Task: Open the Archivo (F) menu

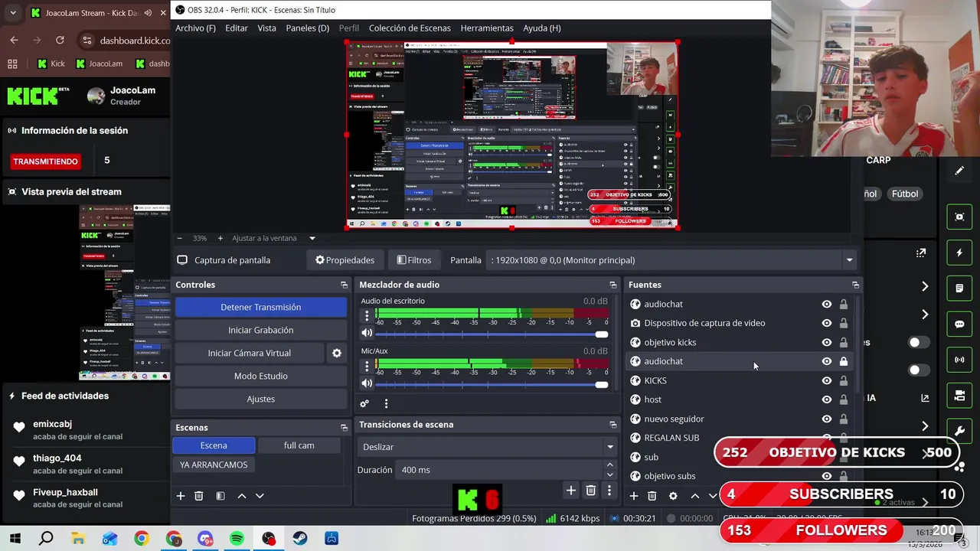Action: click(195, 28)
